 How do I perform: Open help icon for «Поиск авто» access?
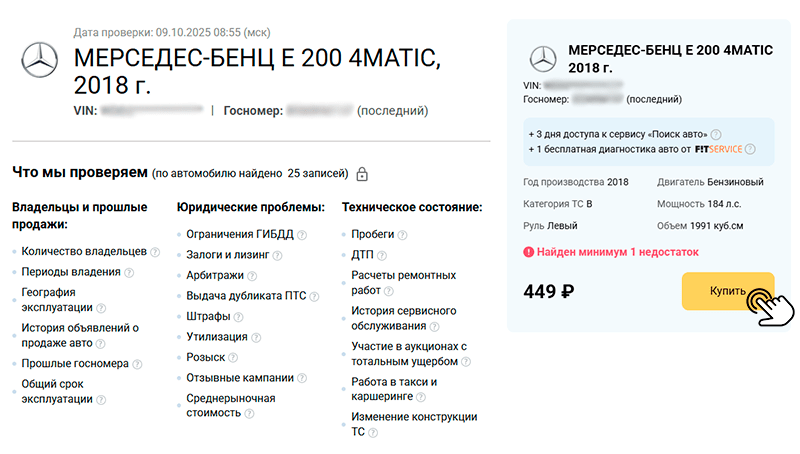716,133
